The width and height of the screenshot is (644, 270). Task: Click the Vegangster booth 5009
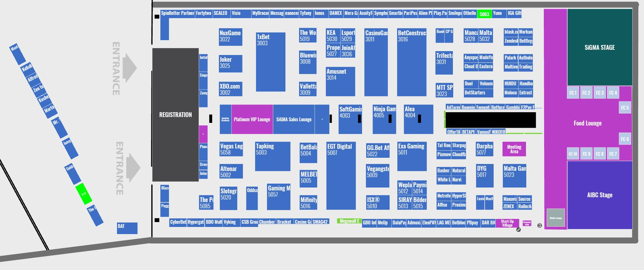(378, 176)
